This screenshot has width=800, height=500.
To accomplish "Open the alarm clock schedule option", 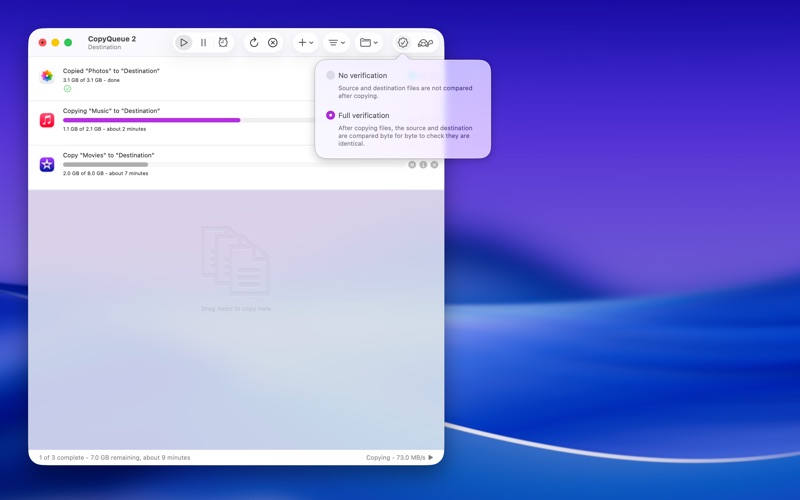I will (x=223, y=42).
